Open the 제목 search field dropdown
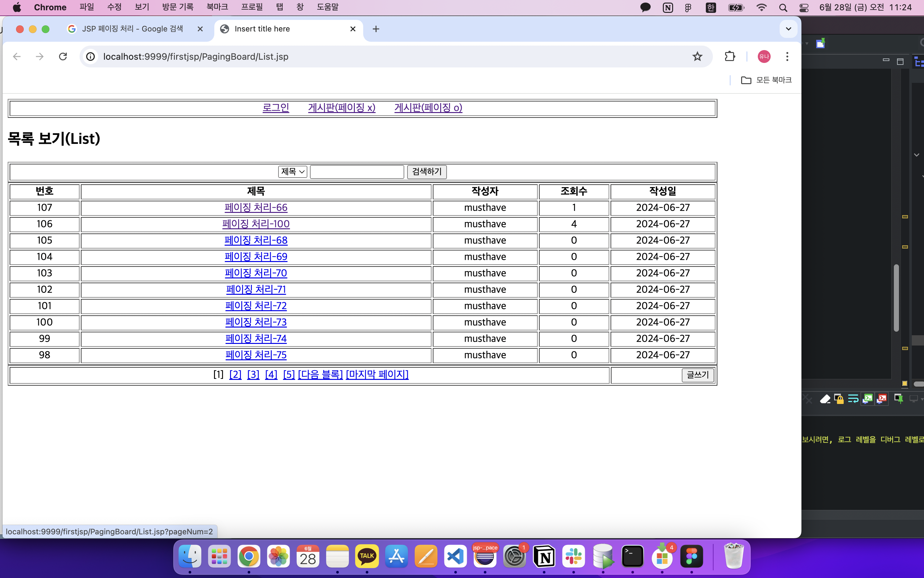This screenshot has width=924, height=578. point(293,172)
